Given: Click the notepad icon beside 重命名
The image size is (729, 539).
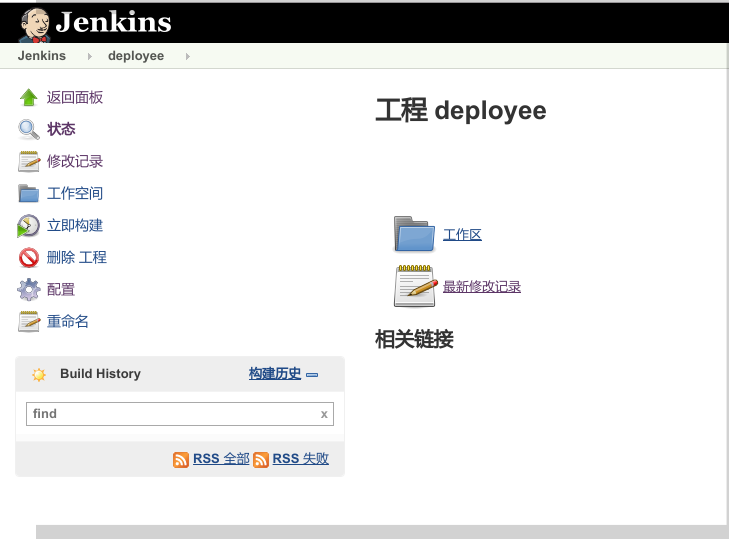Looking at the screenshot, I should coord(29,322).
